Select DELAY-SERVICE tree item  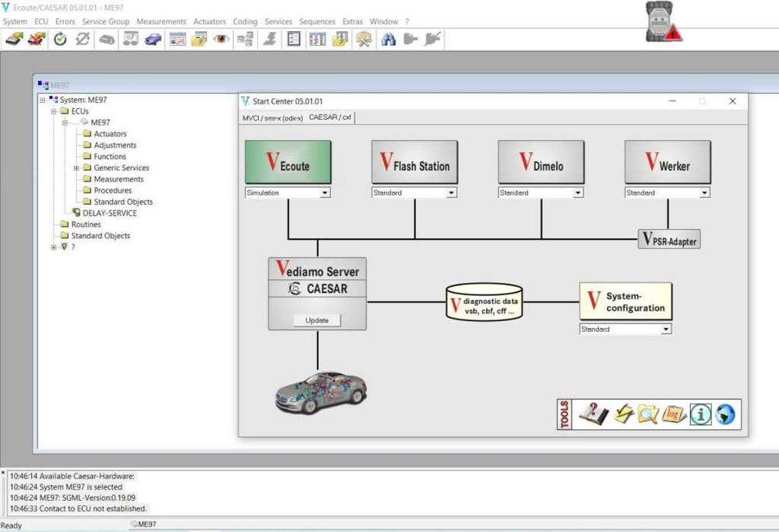point(109,213)
